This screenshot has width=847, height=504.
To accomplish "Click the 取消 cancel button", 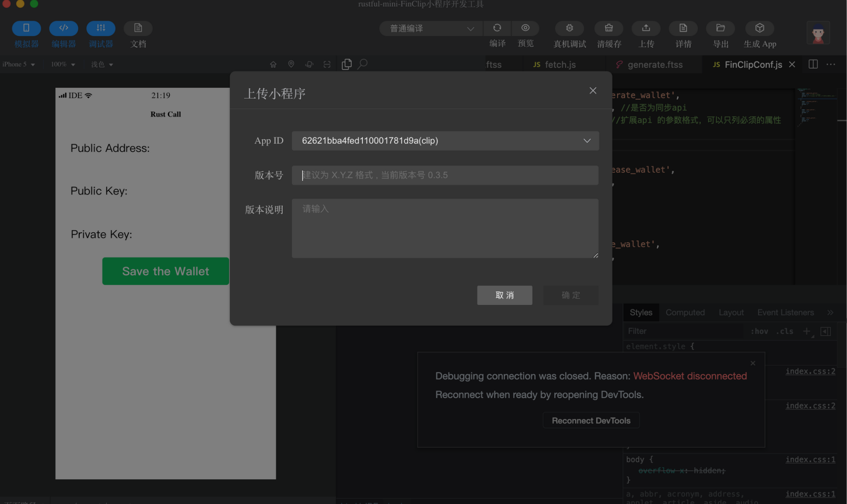I will (505, 295).
